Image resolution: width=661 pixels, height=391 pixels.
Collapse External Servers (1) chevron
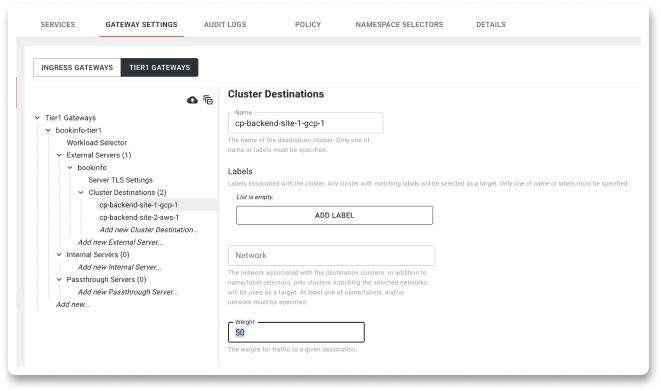coord(59,155)
